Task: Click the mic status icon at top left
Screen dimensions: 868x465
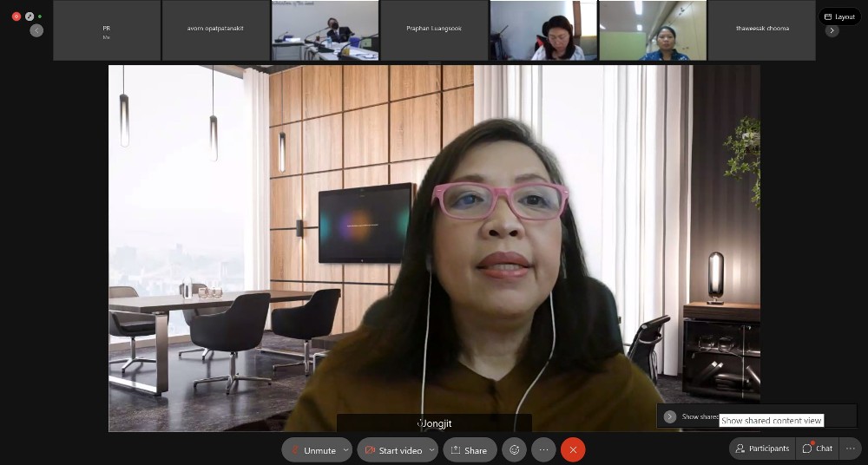Action: 29,16
